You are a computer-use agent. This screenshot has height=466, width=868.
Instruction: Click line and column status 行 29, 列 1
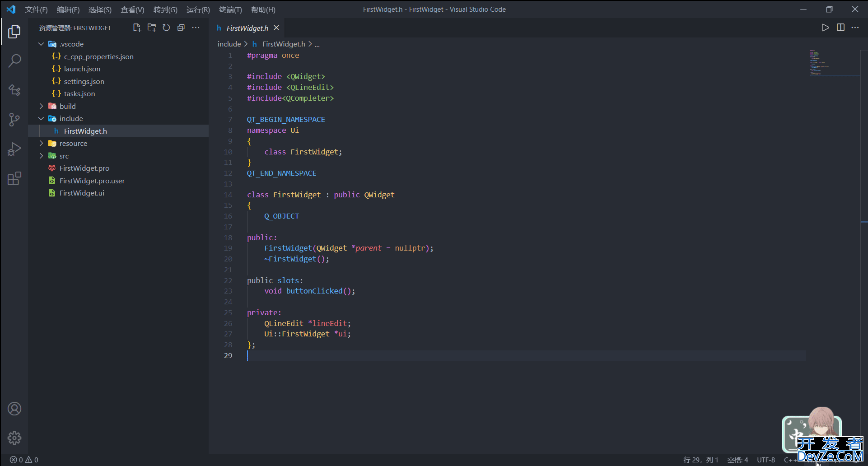(x=700, y=460)
